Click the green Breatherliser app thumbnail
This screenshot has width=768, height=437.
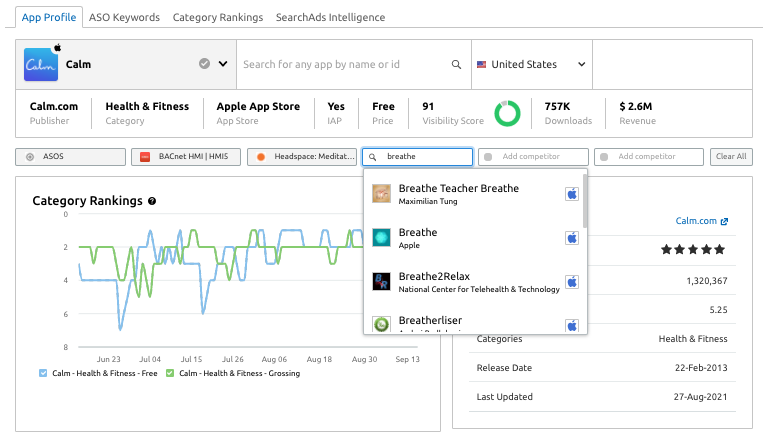click(382, 324)
